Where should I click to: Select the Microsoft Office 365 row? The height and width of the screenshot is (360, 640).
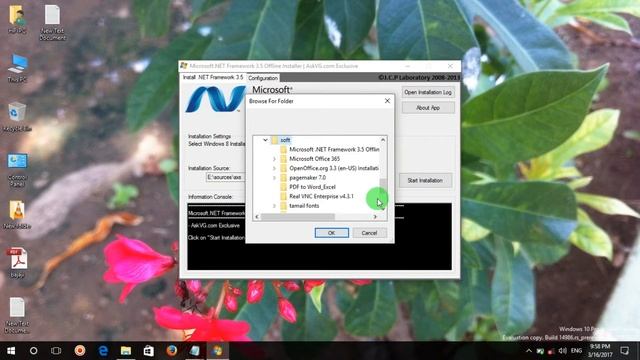pyautogui.click(x=314, y=159)
